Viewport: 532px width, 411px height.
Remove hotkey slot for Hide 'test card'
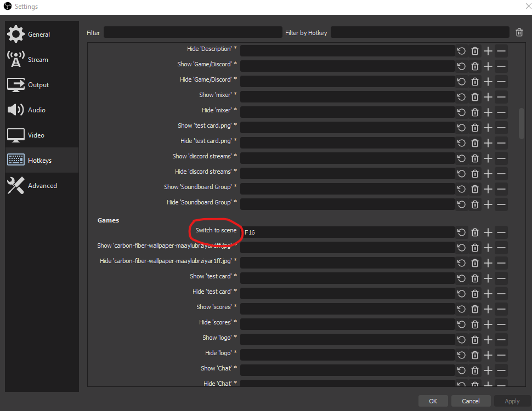coord(501,294)
